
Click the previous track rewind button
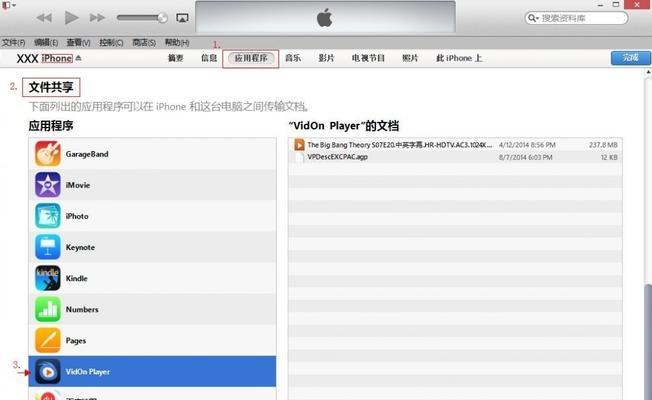coord(44,18)
